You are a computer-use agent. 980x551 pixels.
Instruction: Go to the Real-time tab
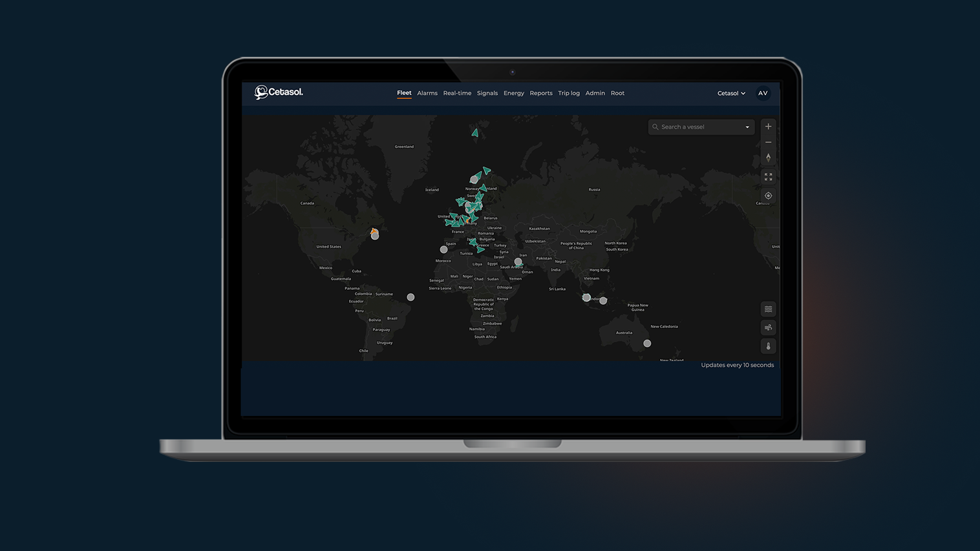tap(457, 93)
